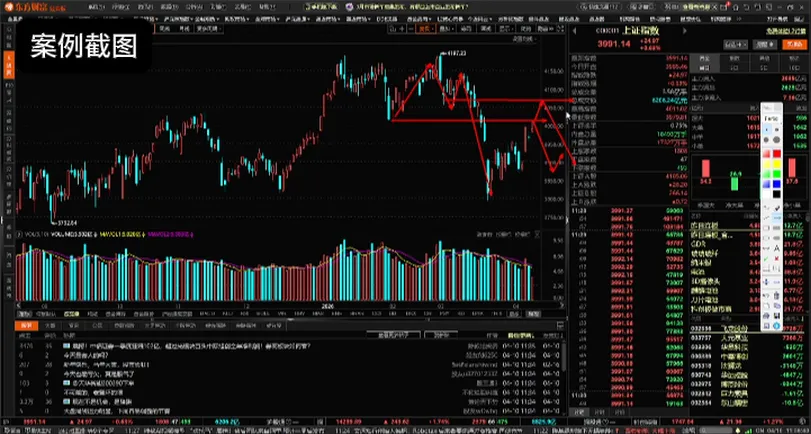811x434 pixels.
Task: Go to next index with right arrow beside 上证指数
Action: (685, 31)
